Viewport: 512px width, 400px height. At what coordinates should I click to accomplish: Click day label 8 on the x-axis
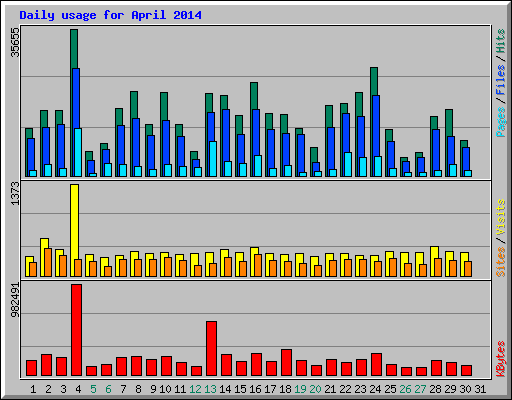[138, 389]
